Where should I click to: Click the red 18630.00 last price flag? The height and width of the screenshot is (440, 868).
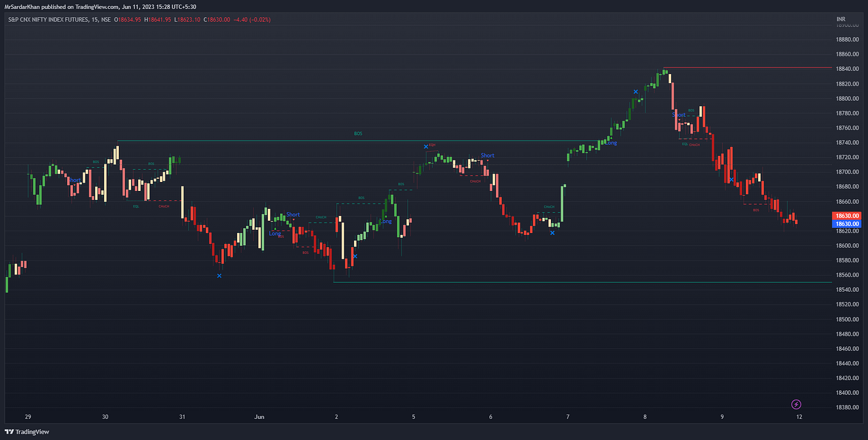pos(845,216)
